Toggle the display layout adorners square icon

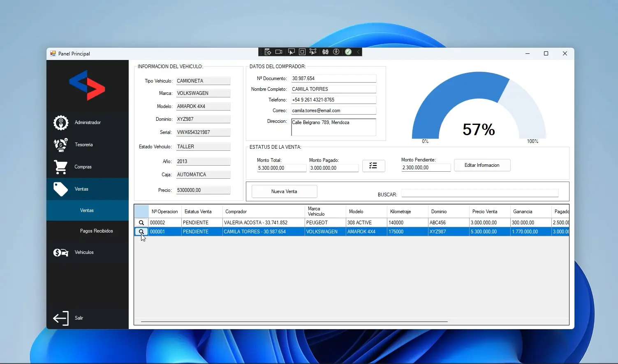302,52
